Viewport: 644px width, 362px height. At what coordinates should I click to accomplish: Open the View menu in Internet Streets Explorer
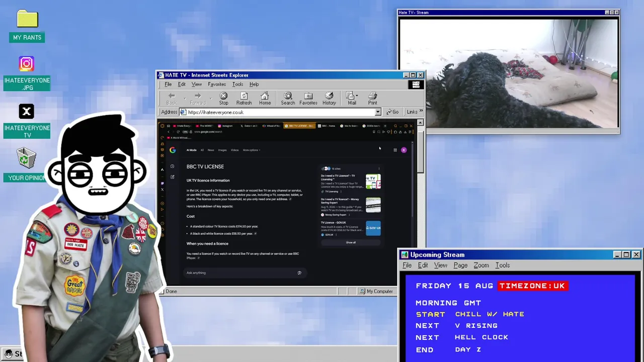(x=196, y=84)
